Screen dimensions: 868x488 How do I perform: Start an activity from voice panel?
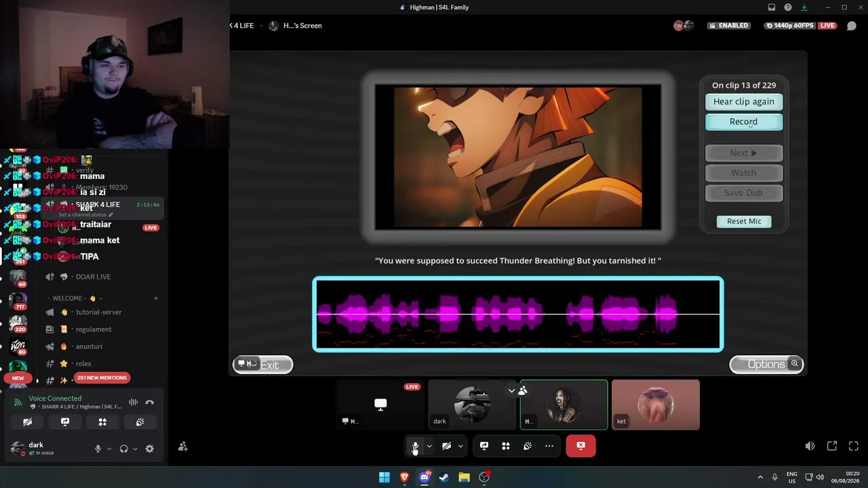(102, 422)
